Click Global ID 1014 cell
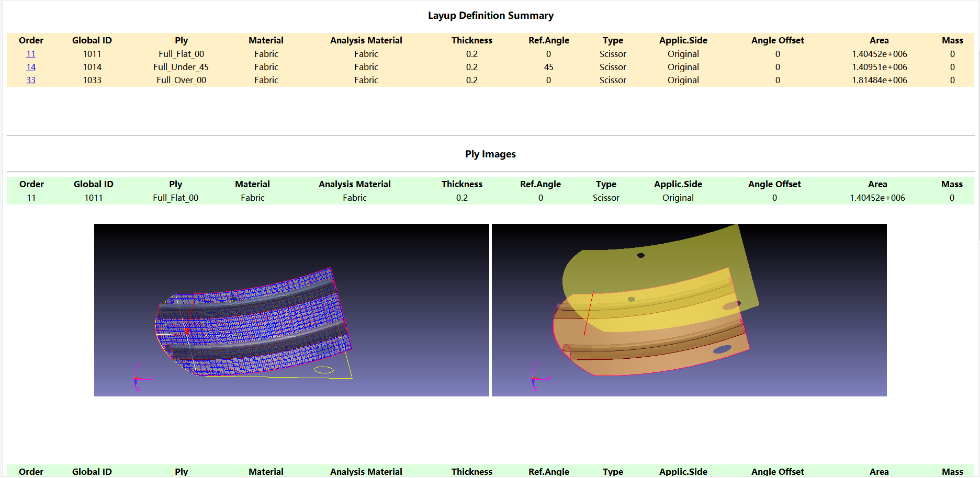This screenshot has width=980, height=478. (x=92, y=67)
